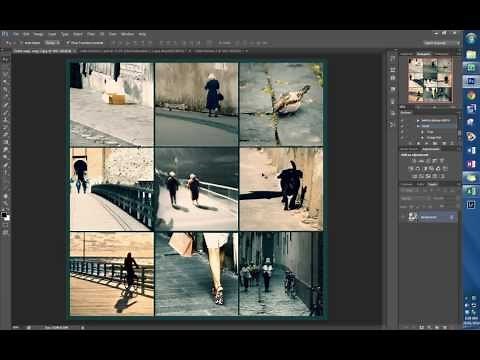
Task: Open the Image menu
Action: coord(38,34)
